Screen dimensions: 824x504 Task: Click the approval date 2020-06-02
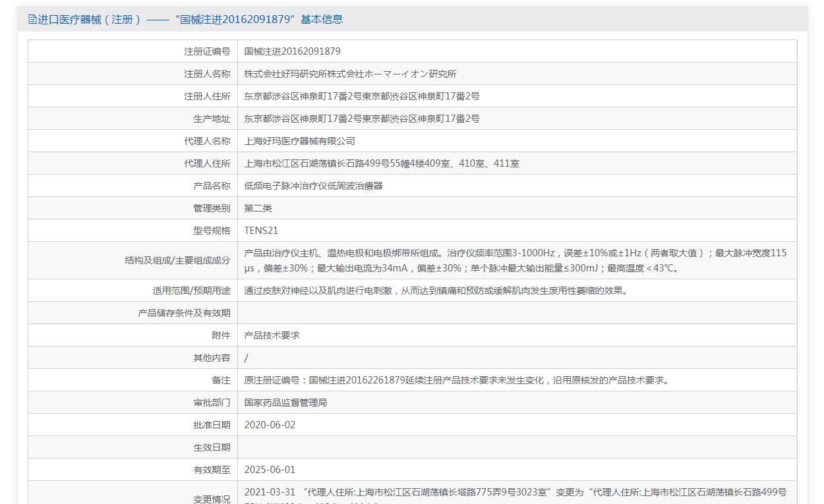[x=270, y=425]
